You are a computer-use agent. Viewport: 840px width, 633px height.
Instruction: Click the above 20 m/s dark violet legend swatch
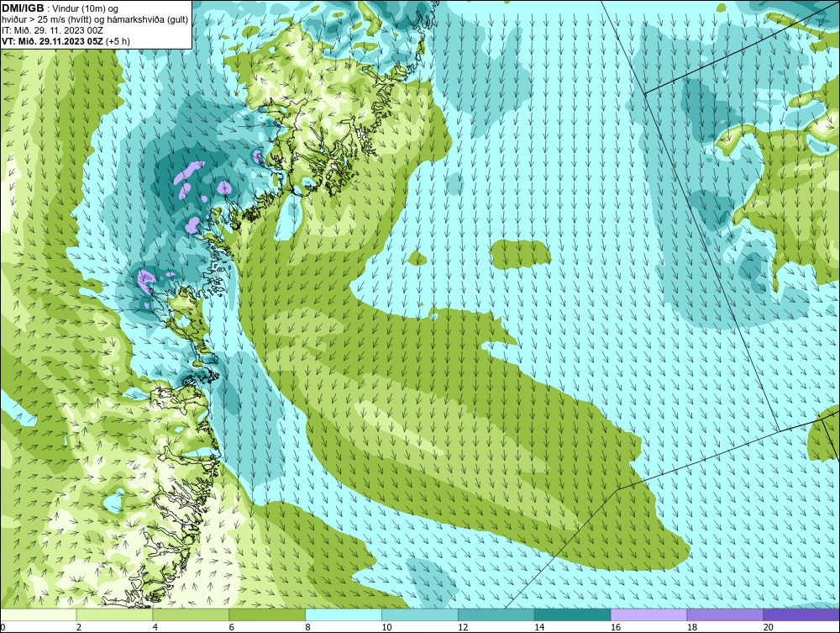[x=801, y=615]
